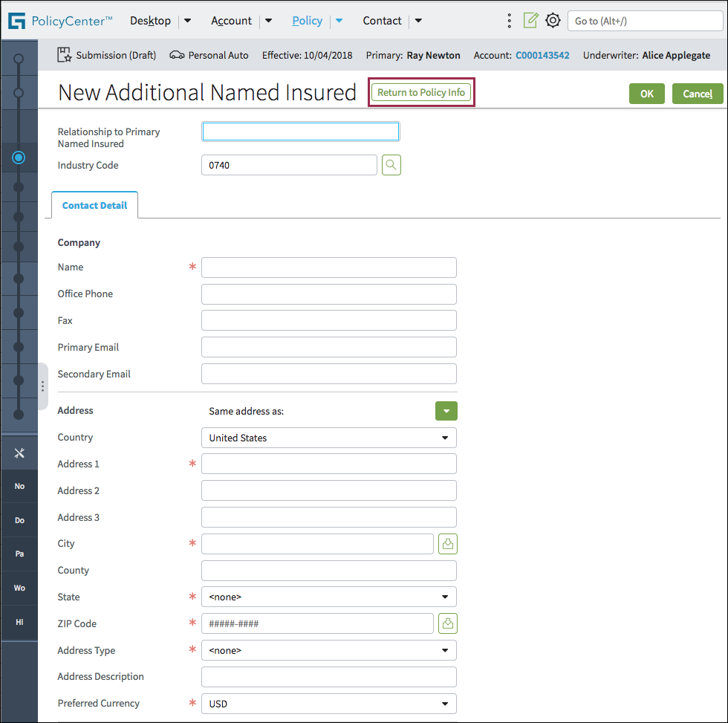728x723 pixels.
Task: Click the company Name input field
Action: (x=328, y=268)
